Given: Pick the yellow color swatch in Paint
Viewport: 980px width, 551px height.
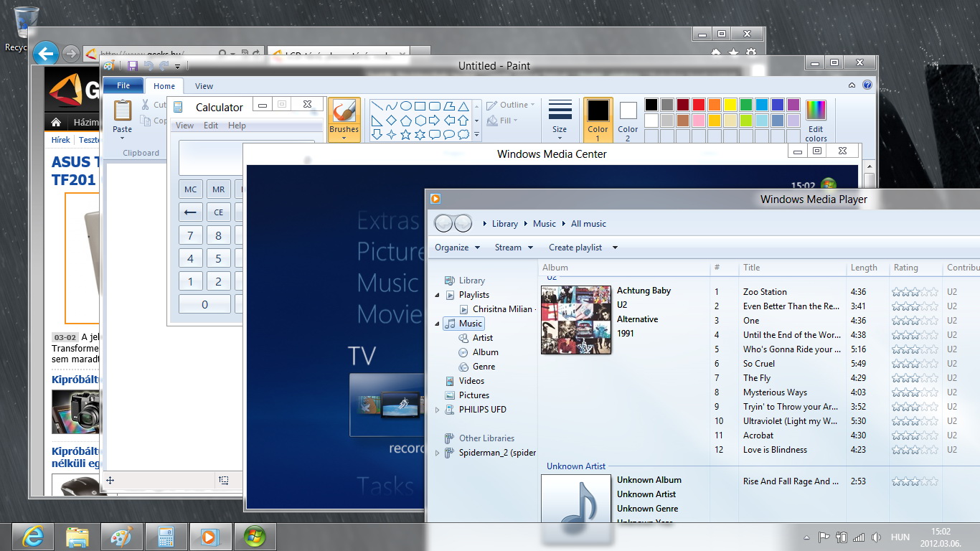Looking at the screenshot, I should click(730, 105).
